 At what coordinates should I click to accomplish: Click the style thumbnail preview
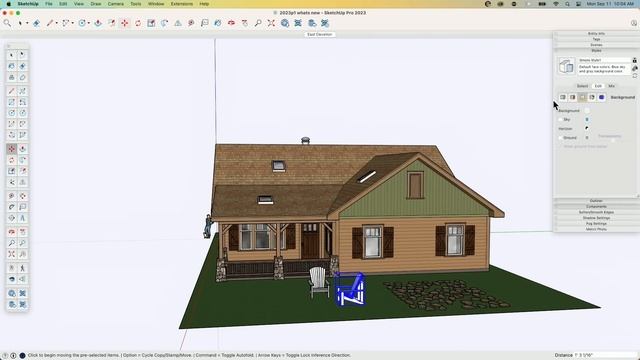(x=567, y=66)
